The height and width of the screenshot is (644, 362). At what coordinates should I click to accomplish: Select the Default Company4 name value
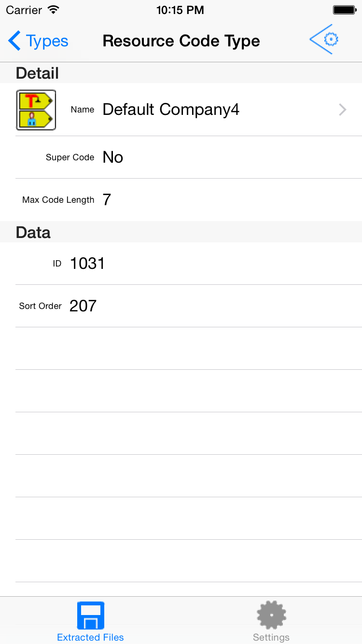tap(171, 110)
